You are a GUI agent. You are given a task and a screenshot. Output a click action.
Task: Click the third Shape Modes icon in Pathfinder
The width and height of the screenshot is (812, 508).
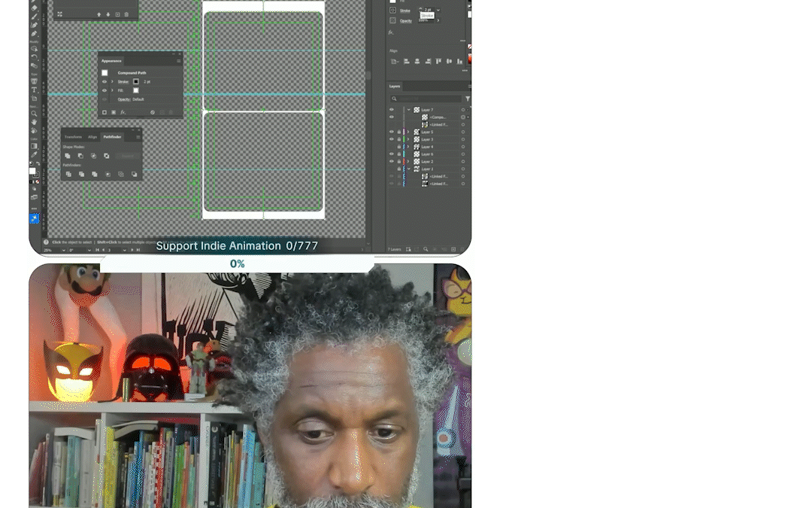pos(93,156)
